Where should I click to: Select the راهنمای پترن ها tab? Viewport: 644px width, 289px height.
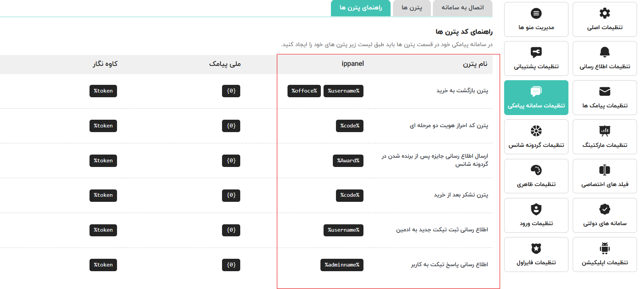pyautogui.click(x=361, y=8)
